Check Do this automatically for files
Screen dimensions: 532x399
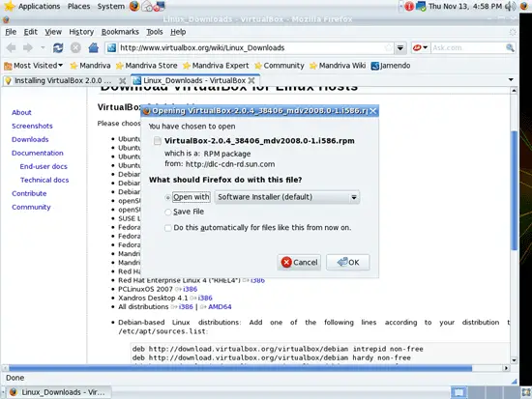[x=168, y=228]
